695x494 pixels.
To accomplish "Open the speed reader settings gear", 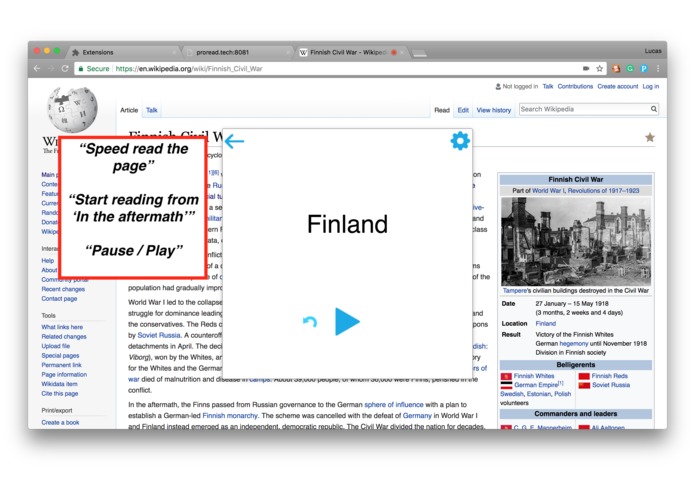I will (460, 141).
